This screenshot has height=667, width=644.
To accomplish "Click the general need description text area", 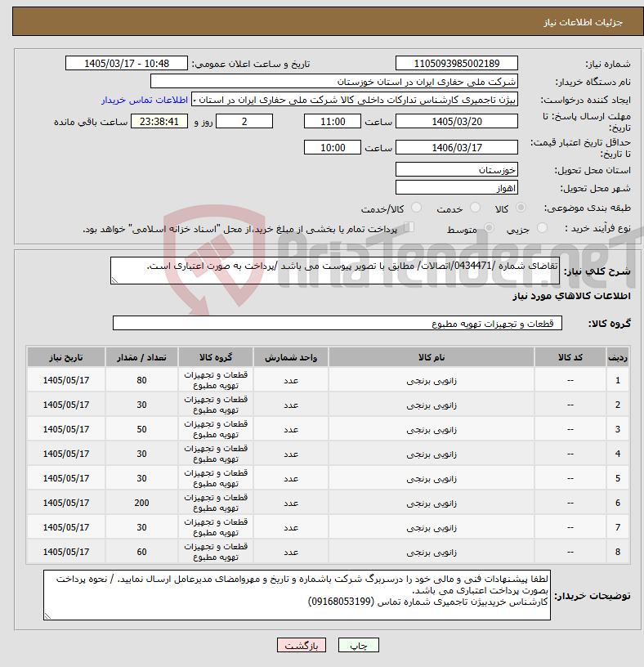I will click(335, 271).
